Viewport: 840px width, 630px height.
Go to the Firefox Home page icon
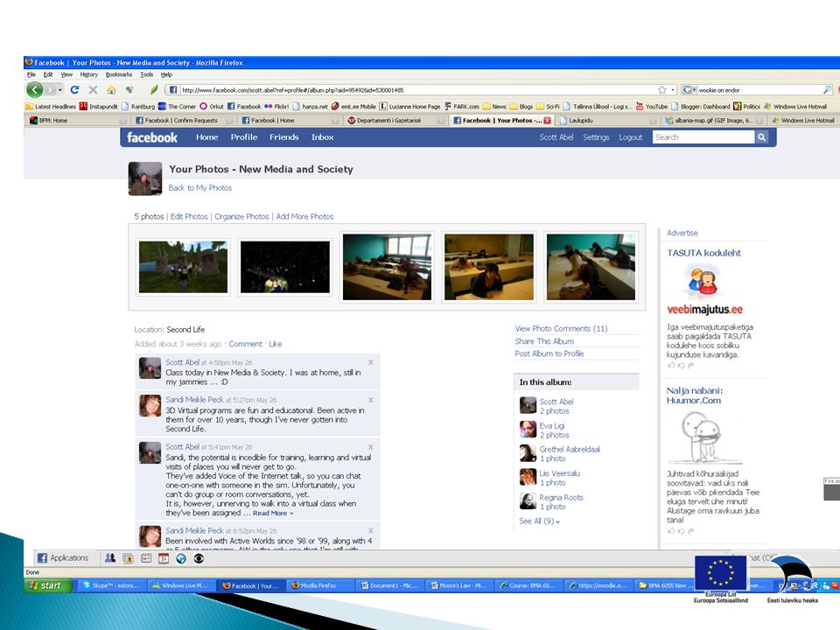click(111, 89)
